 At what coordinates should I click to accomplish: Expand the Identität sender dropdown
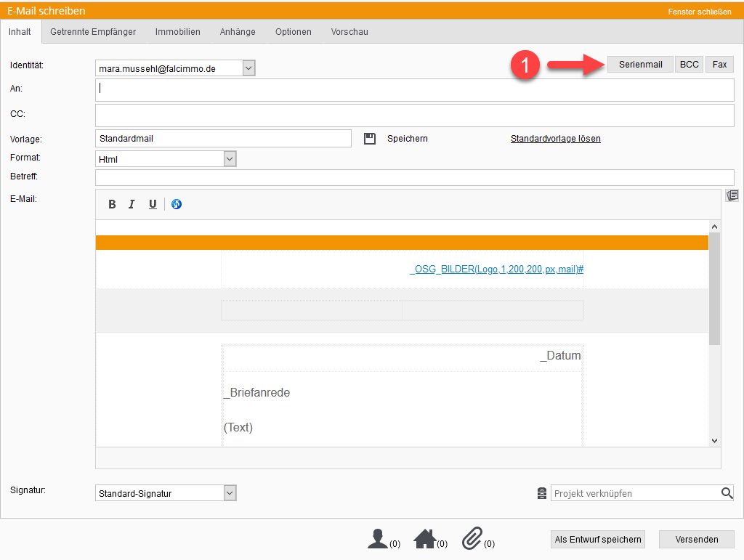[248, 68]
